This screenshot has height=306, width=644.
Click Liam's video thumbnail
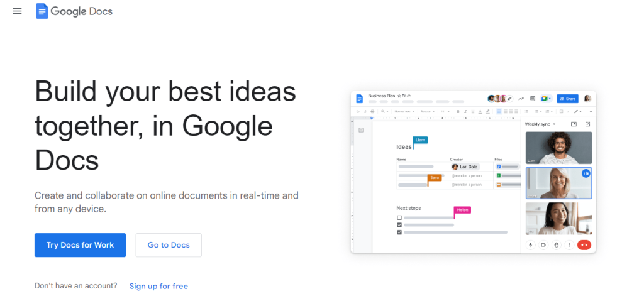click(559, 148)
